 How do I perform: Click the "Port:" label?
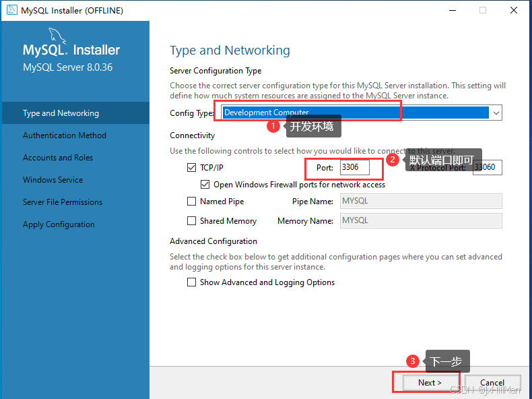coord(325,167)
